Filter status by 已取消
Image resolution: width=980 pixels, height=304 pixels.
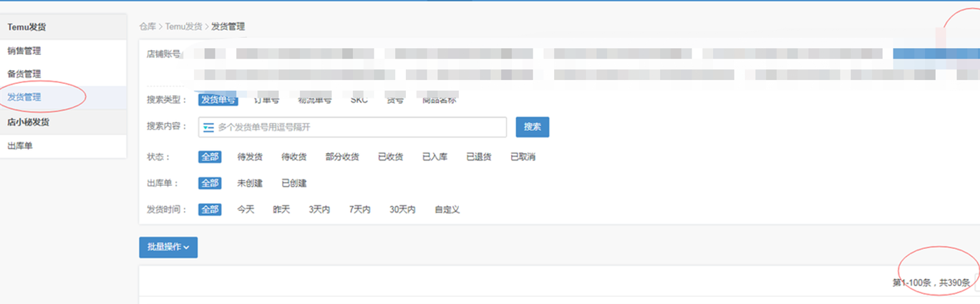[x=523, y=157]
